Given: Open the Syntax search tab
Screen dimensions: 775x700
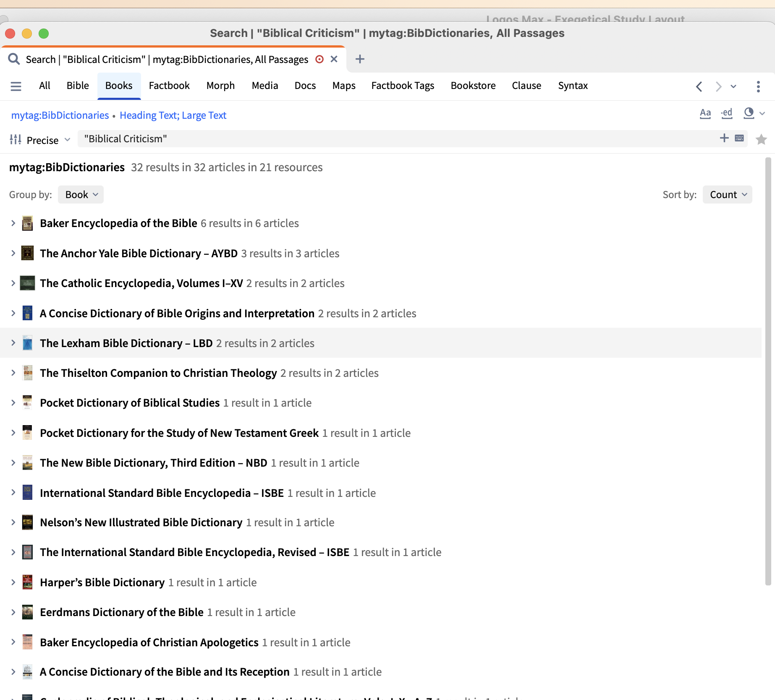Looking at the screenshot, I should pyautogui.click(x=573, y=86).
